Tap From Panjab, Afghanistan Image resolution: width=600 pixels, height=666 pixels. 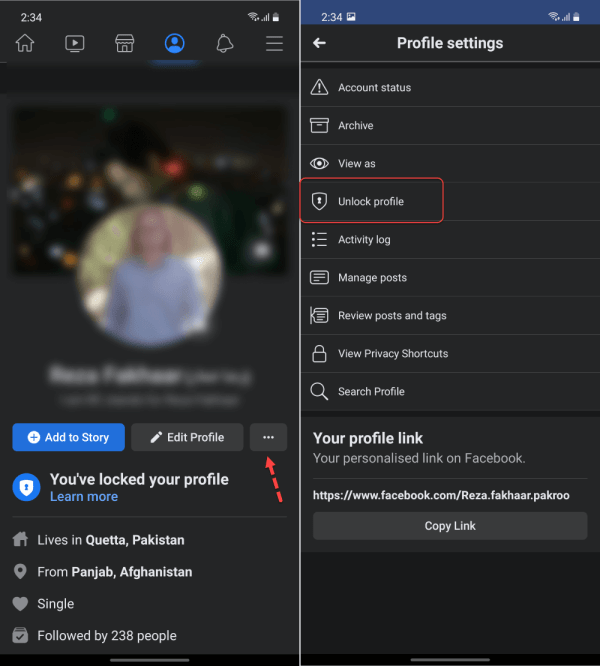(x=115, y=572)
